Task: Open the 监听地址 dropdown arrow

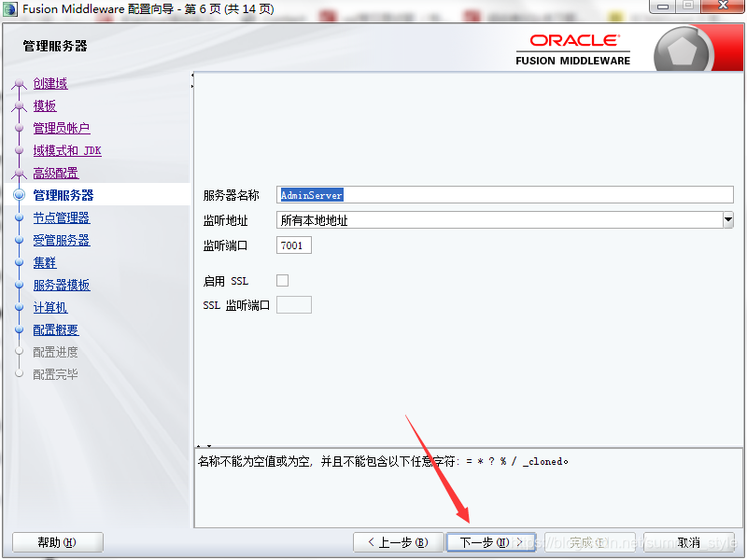Action: (x=728, y=220)
